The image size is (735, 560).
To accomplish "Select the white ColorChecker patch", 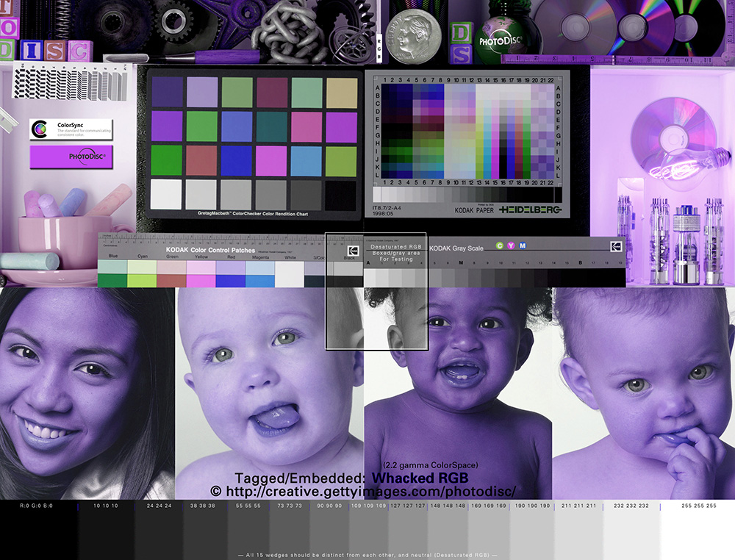I will [166, 194].
